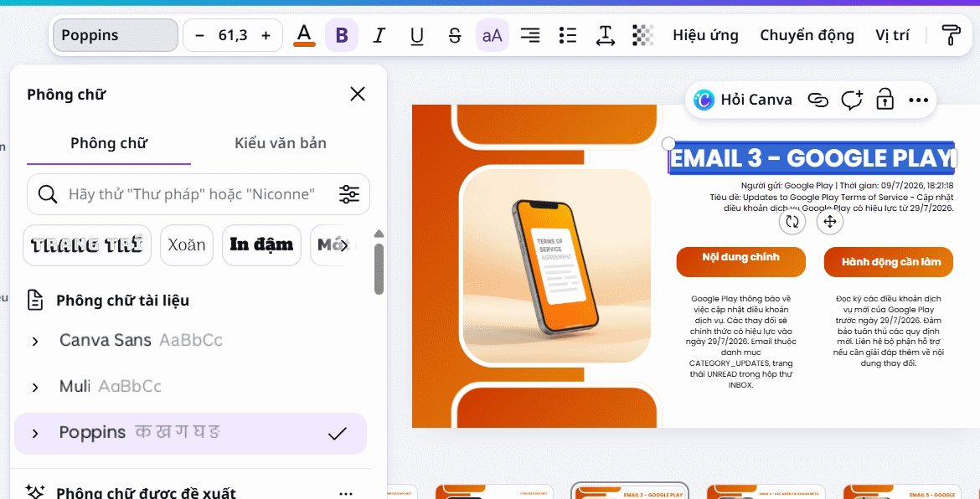Expand the Poppins font variants
This screenshot has width=980, height=499.
click(x=35, y=434)
